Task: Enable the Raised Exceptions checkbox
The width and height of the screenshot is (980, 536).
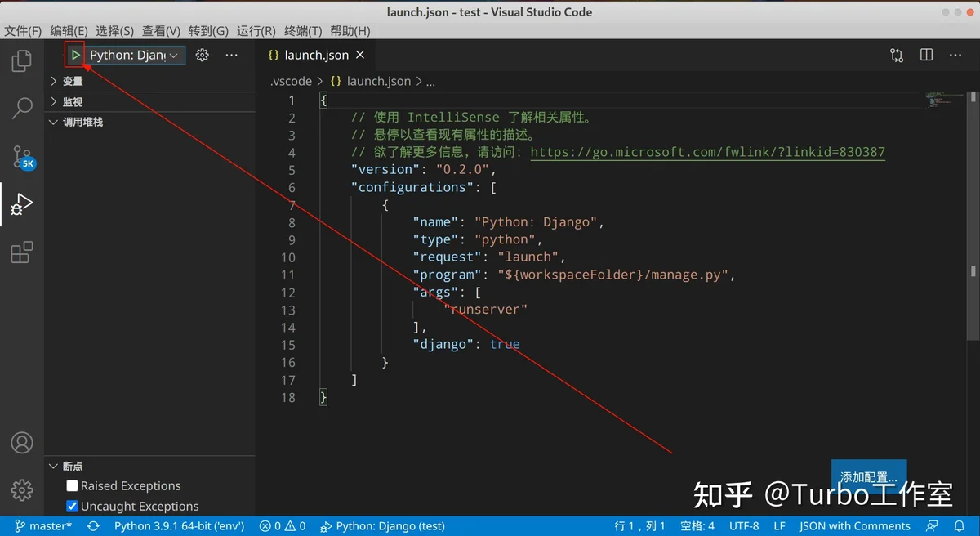Action: pos(72,486)
